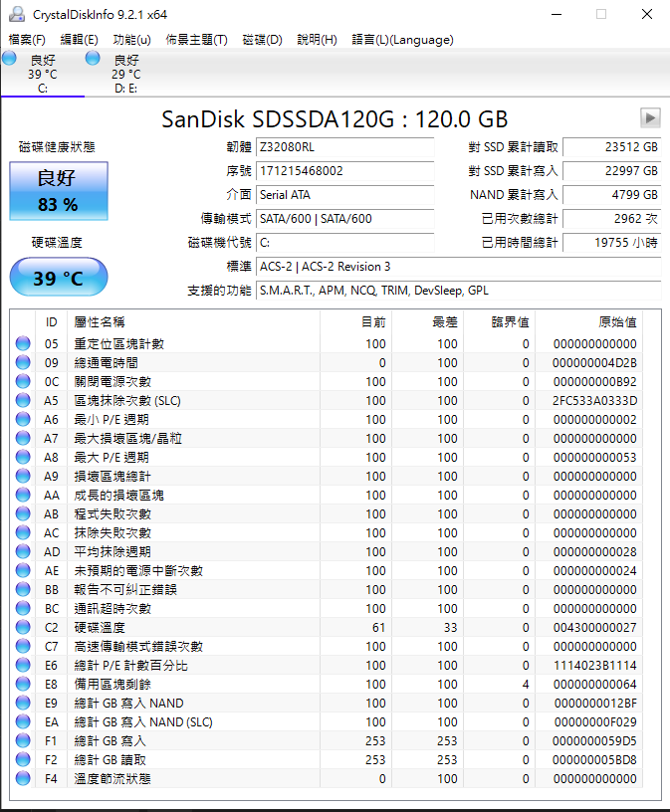670x812 pixels.
Task: Click status dot of row BB 報告不可糾正錯誤
Action: coord(23,589)
